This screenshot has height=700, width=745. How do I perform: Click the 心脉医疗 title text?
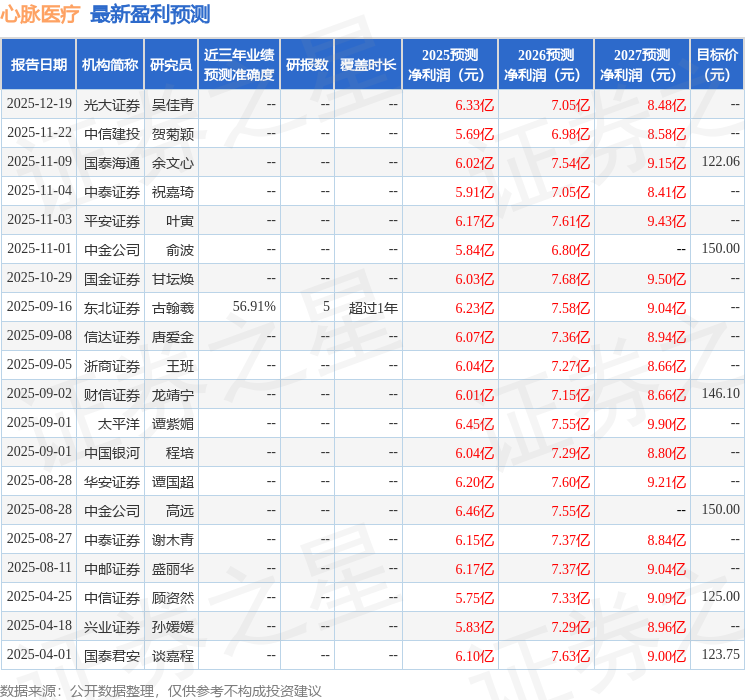(40, 14)
